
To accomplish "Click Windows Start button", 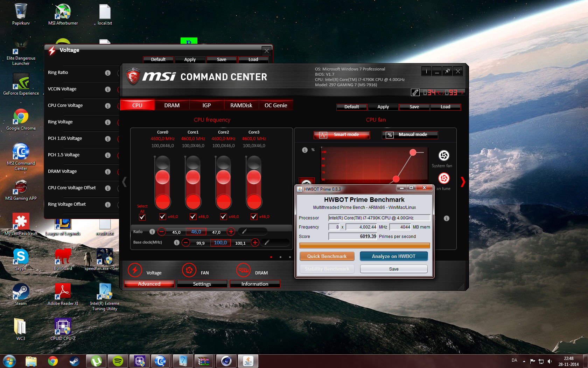I will click(x=9, y=361).
